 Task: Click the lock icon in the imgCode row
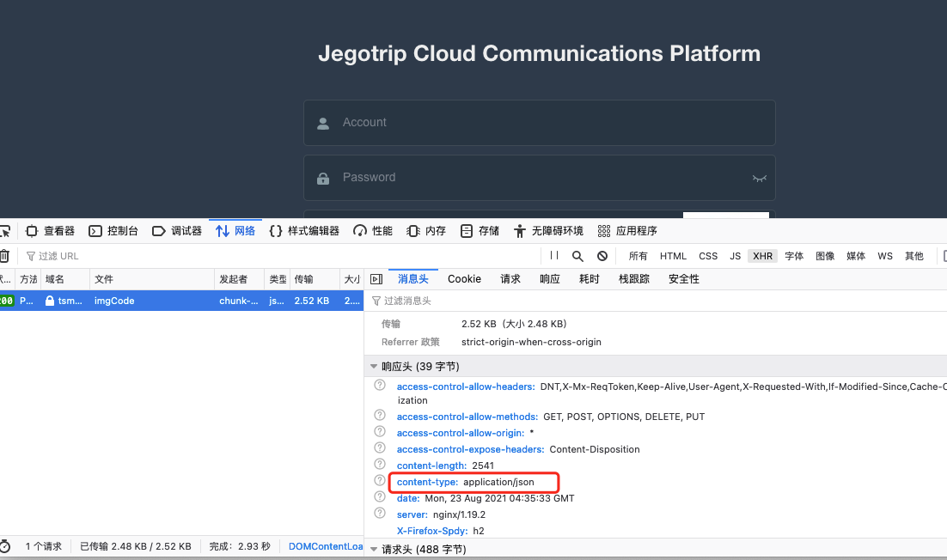point(50,301)
